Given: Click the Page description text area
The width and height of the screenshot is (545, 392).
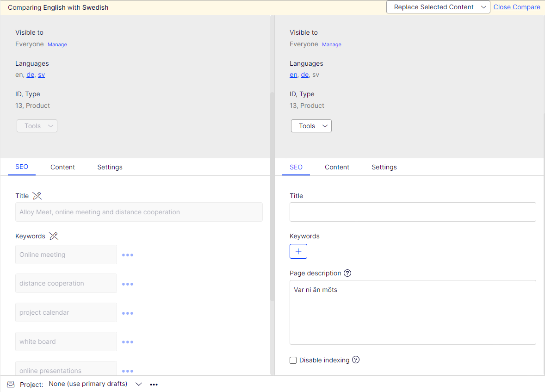Looking at the screenshot, I should pos(413,312).
